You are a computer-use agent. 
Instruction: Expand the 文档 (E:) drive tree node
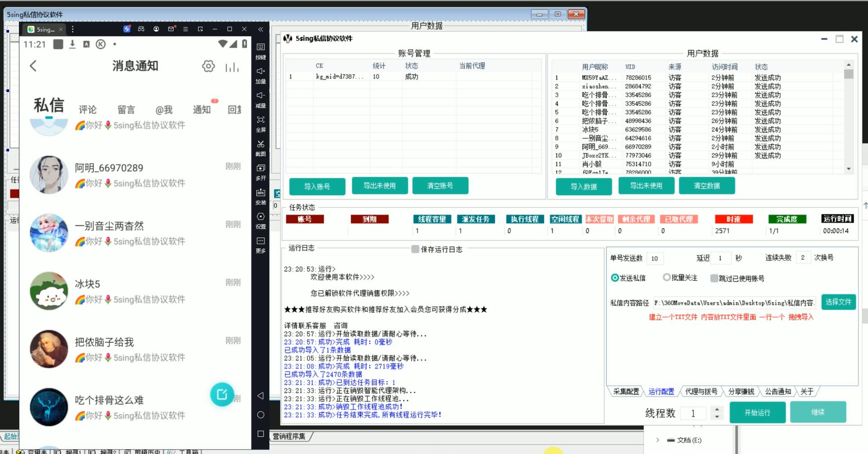click(x=658, y=440)
